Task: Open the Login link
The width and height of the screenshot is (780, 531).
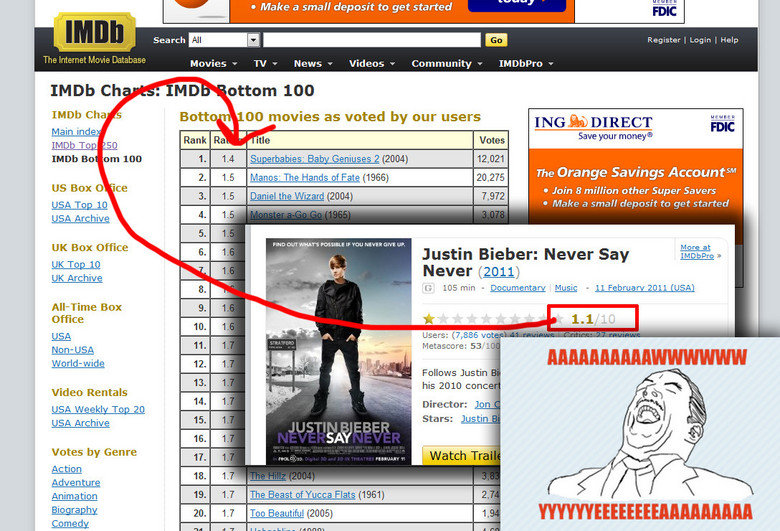Action: coord(700,40)
